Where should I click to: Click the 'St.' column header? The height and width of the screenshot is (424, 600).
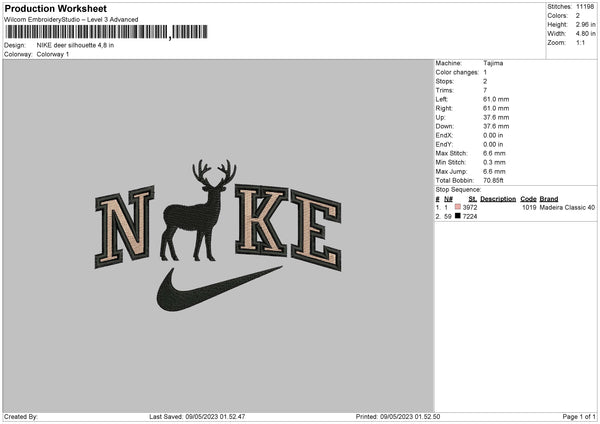pos(473,199)
